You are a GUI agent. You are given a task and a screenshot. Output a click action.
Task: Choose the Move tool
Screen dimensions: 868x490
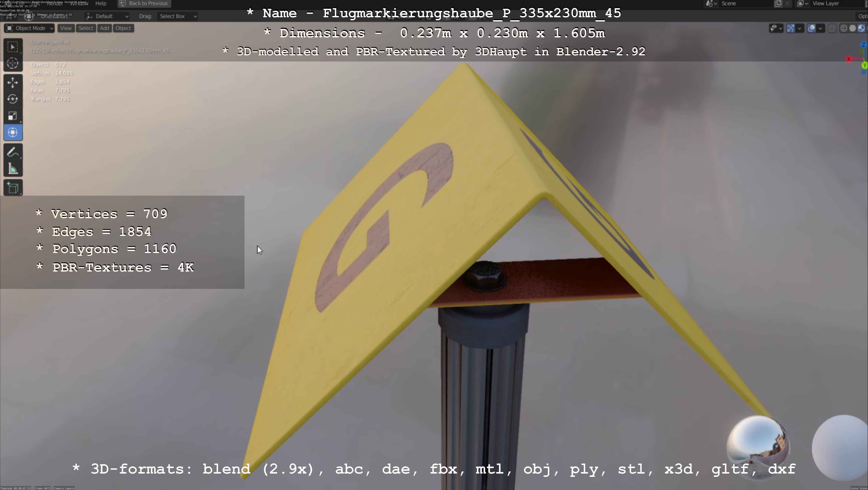coord(13,83)
